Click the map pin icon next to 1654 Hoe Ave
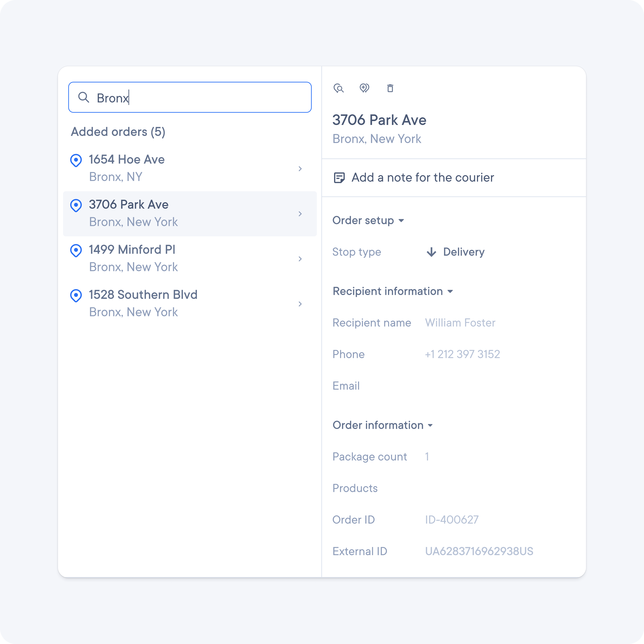The image size is (644, 644). [x=76, y=161]
